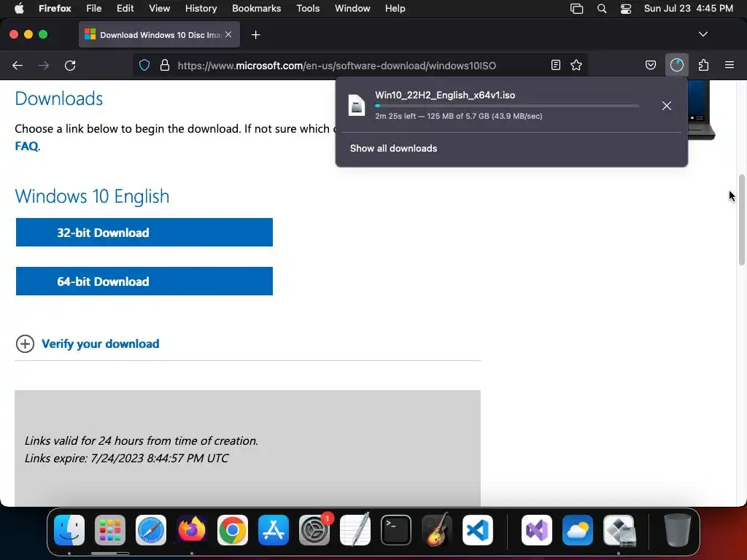Click the Links expire date text
This screenshot has height=560, width=747.
pyautogui.click(x=127, y=458)
